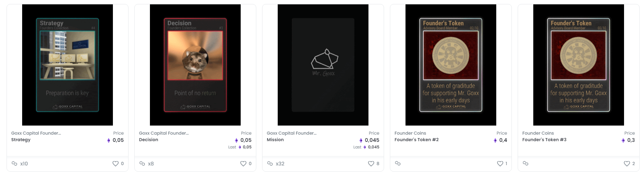Click heart icon on the Mission card
This screenshot has height=176, width=644.
(x=371, y=164)
